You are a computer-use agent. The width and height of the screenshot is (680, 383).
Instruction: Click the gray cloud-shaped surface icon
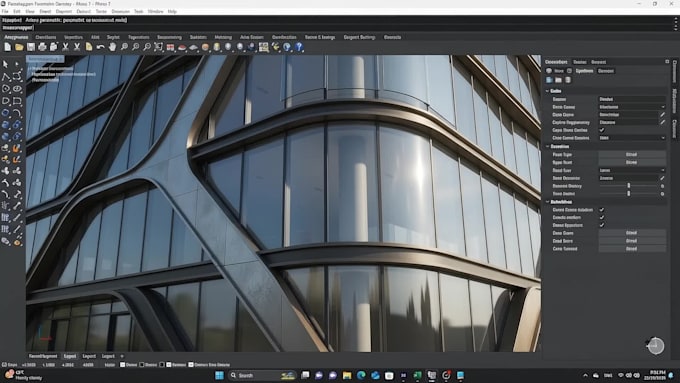coord(193,47)
